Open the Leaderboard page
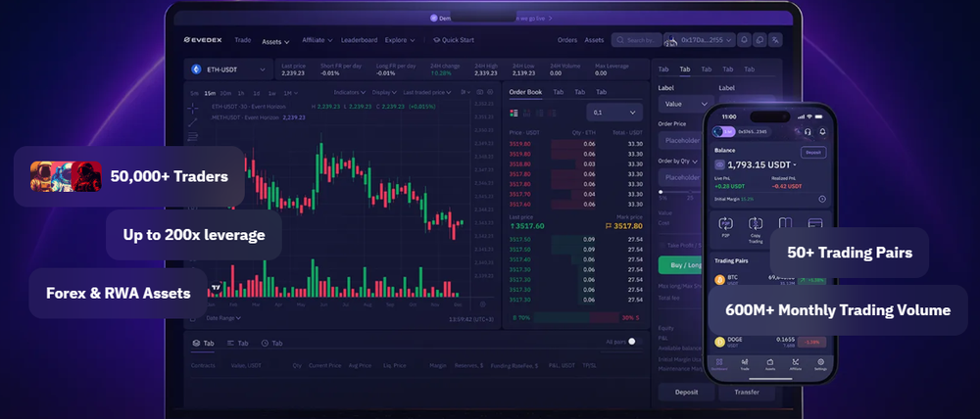The width and height of the screenshot is (980, 419). pos(359,40)
